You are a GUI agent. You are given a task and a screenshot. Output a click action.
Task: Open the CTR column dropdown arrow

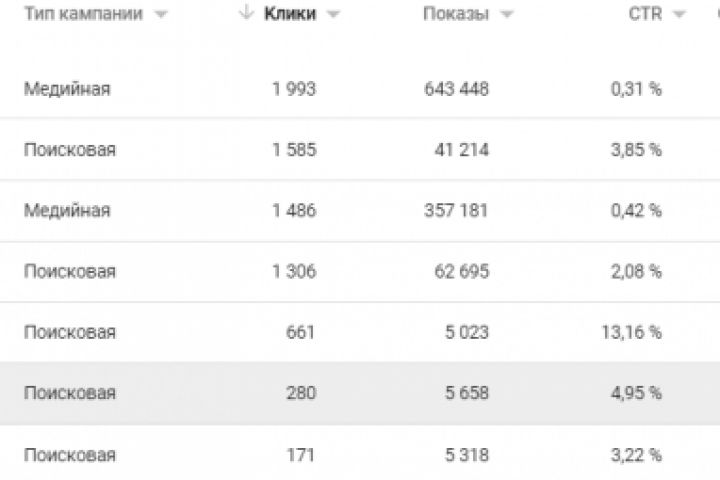[679, 14]
